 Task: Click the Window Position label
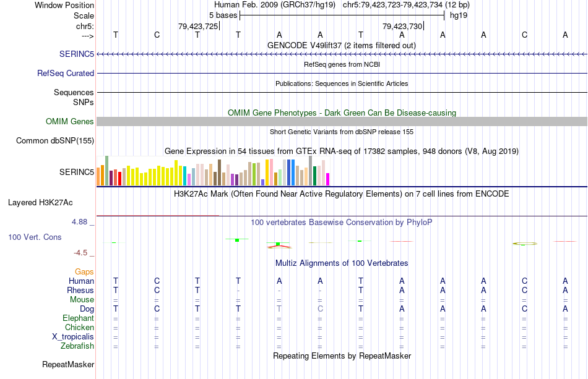[x=64, y=5]
